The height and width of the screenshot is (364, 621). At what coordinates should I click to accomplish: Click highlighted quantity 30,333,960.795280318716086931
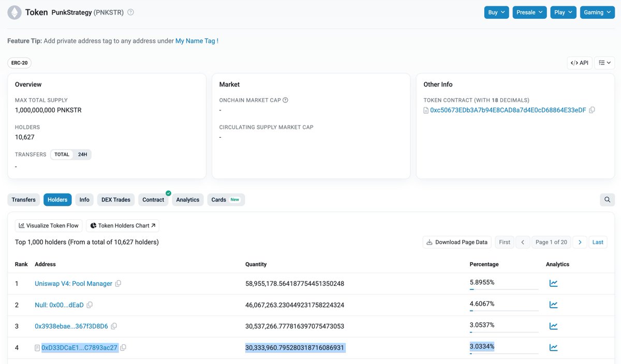coord(295,347)
